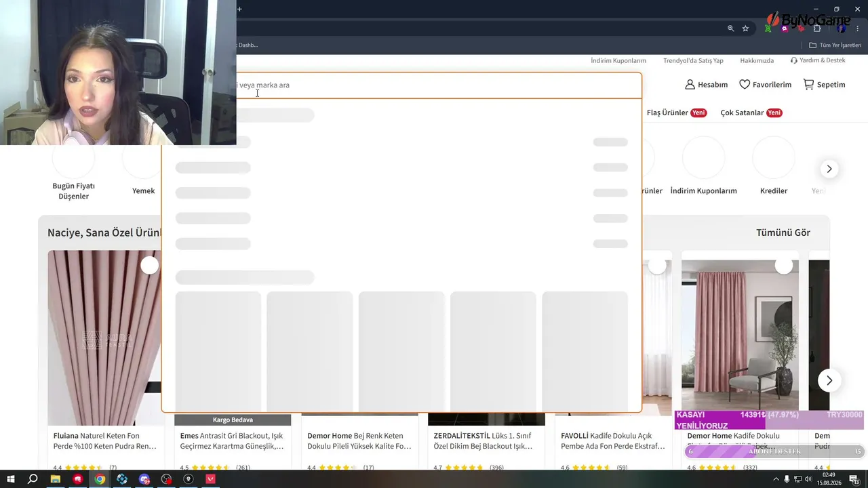Open the Chrome extensions puzzle icon
This screenshot has width=868, height=488.
[817, 28]
